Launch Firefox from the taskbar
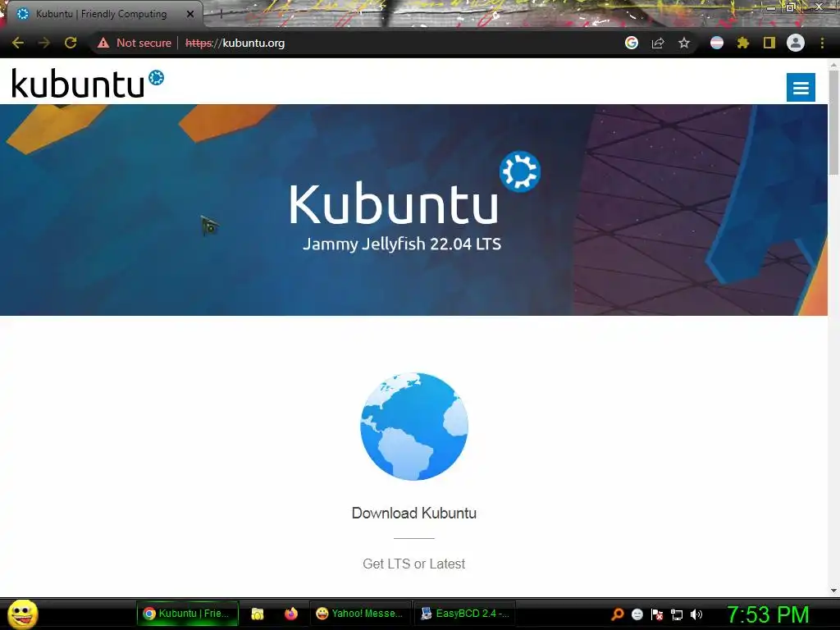The height and width of the screenshot is (630, 840). click(291, 614)
